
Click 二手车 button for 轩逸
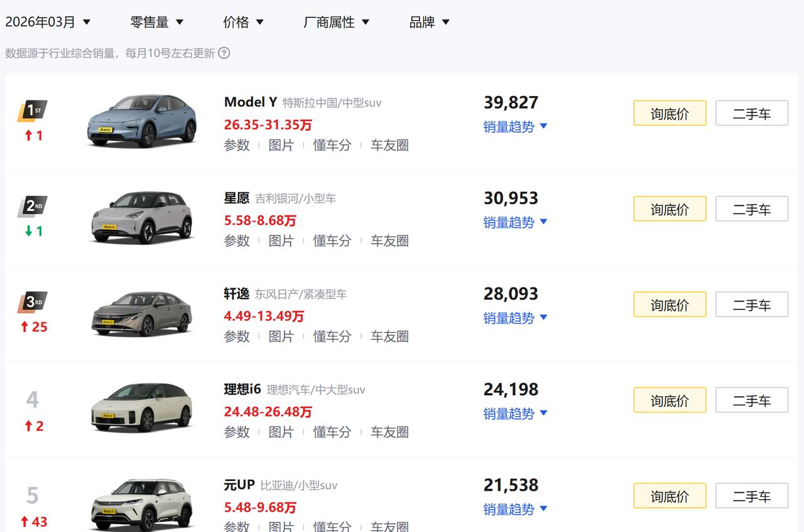(752, 304)
